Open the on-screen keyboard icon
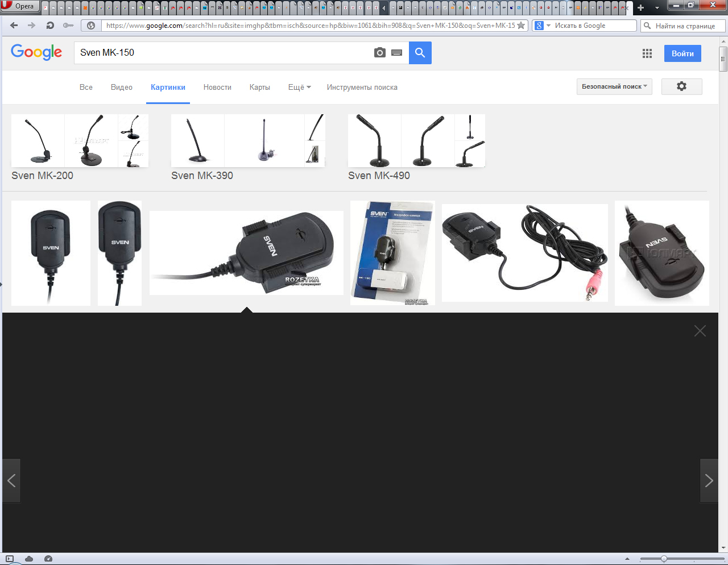Screen dimensions: 728x565 tap(397, 53)
